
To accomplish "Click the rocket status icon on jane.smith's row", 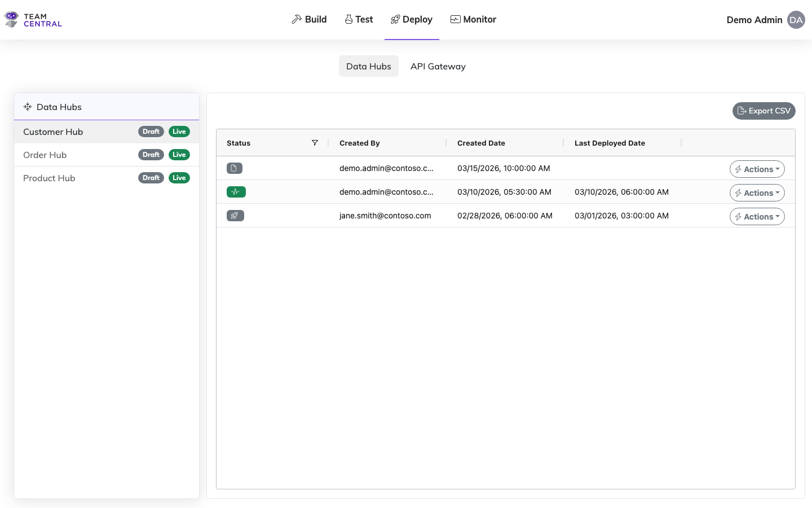I will [x=235, y=215].
